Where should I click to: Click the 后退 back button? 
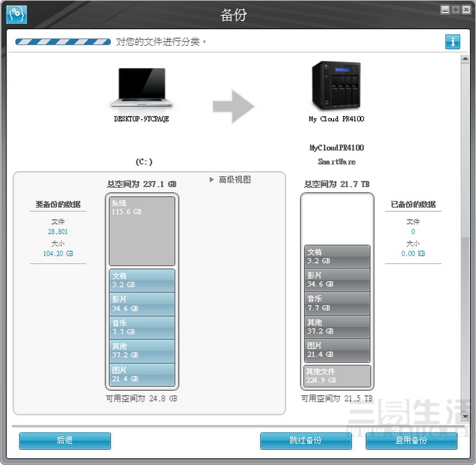(65, 441)
